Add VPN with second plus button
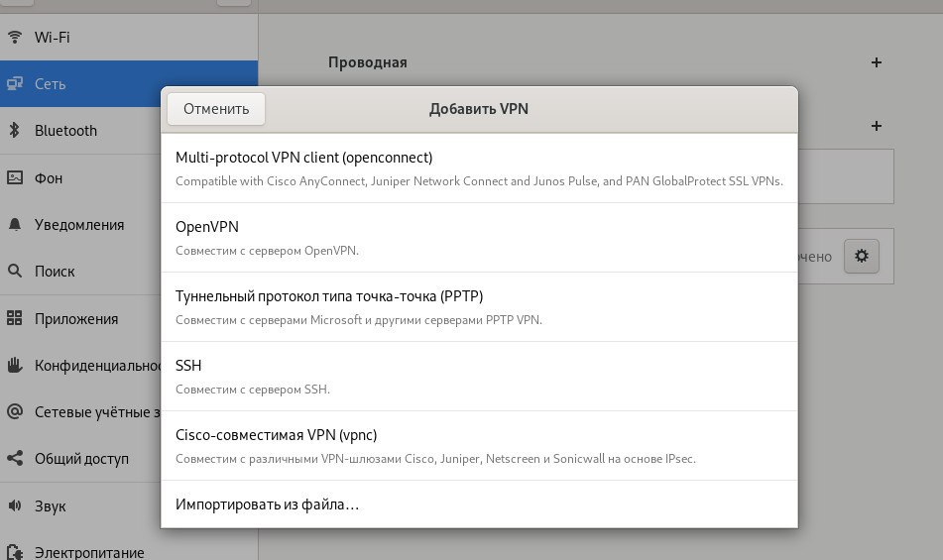The image size is (943, 560). pos(877,126)
